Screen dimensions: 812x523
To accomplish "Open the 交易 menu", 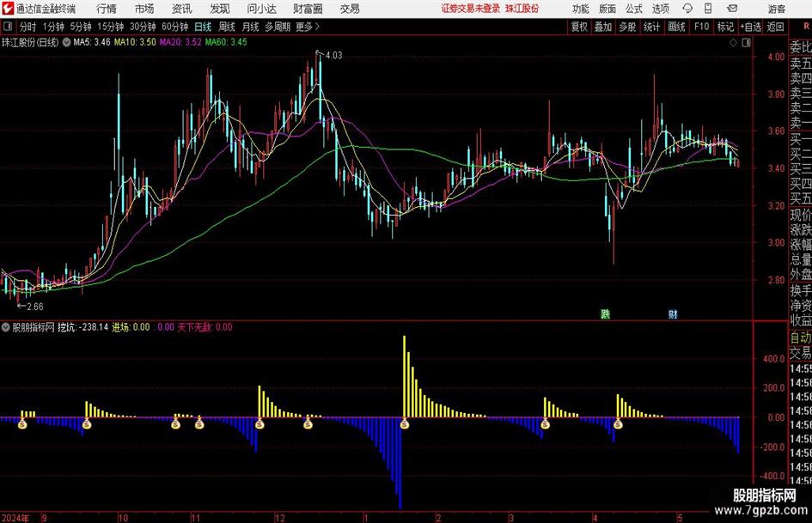I will click(x=350, y=9).
